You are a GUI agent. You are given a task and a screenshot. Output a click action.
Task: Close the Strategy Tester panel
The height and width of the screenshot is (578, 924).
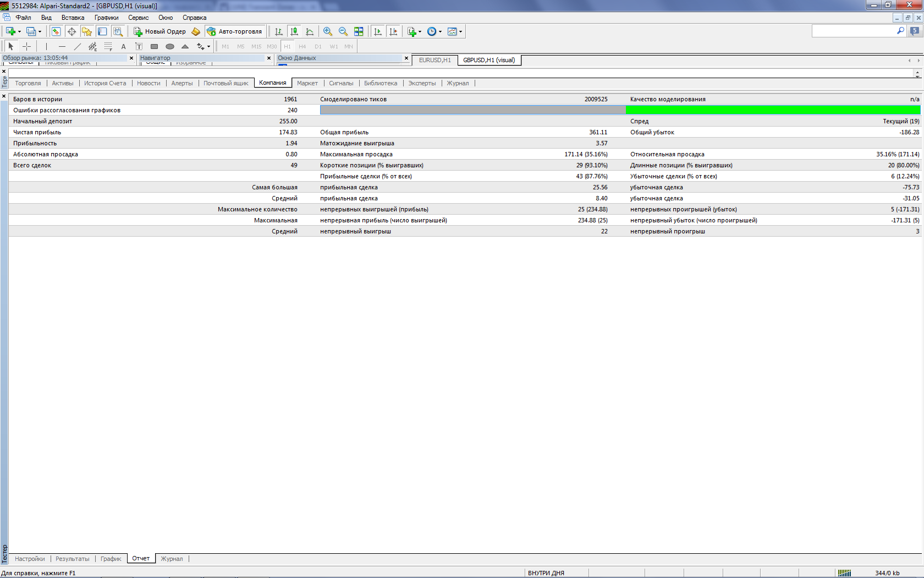[x=4, y=96]
